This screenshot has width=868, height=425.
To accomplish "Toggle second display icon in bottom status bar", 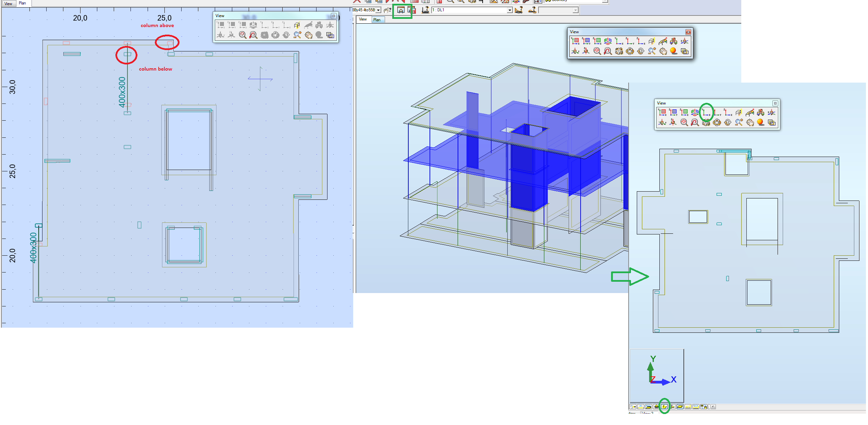I will [641, 407].
